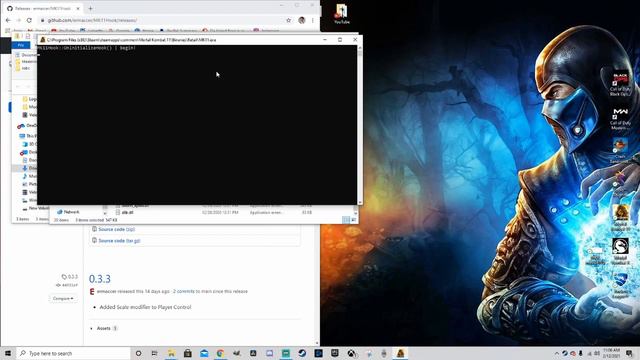Expand the Assets section for 0.3.3
Viewport: 640px width, 360px height.
click(104, 328)
